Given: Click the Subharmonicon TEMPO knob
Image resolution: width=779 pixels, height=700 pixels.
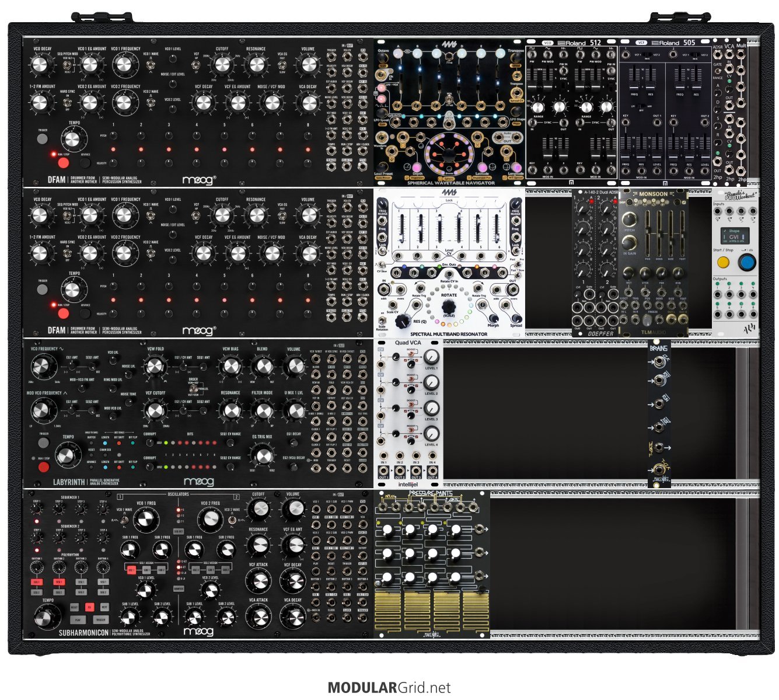Looking at the screenshot, I should tap(47, 617).
